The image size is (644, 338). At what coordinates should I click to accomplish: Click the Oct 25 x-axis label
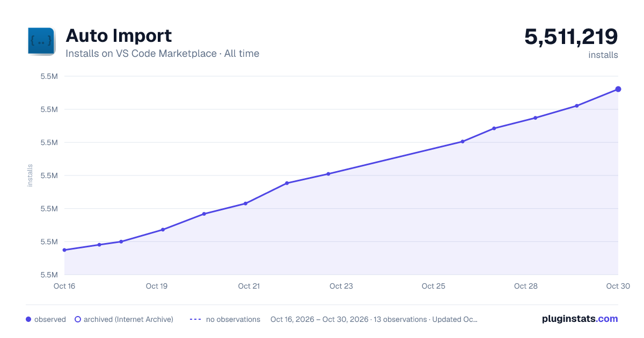(x=434, y=286)
